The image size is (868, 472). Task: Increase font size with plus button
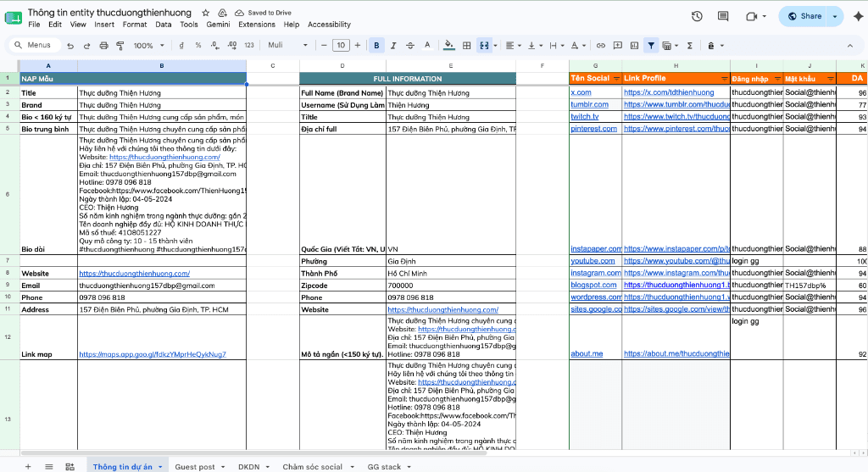[358, 46]
